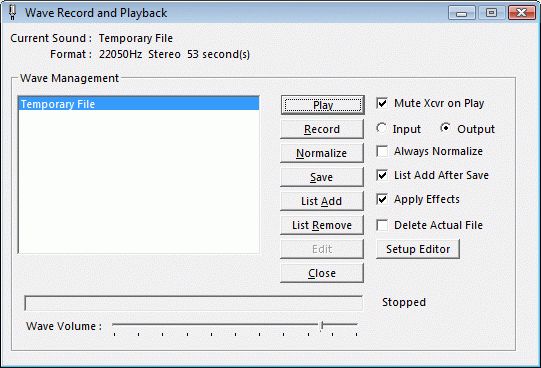Close the dialog via Close button
The image size is (541, 368).
[x=322, y=273]
